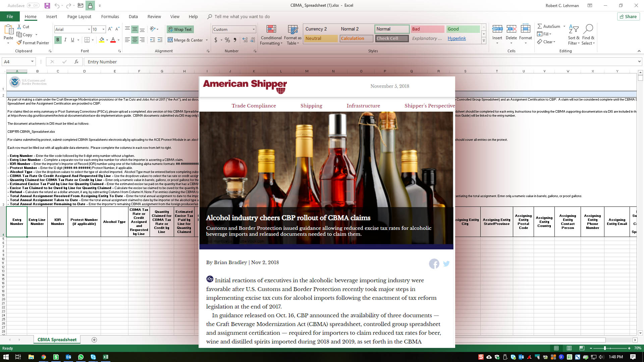This screenshot has width=644, height=362.
Task: Click the Find & Select magnifier icon
Action: pos(588,29)
